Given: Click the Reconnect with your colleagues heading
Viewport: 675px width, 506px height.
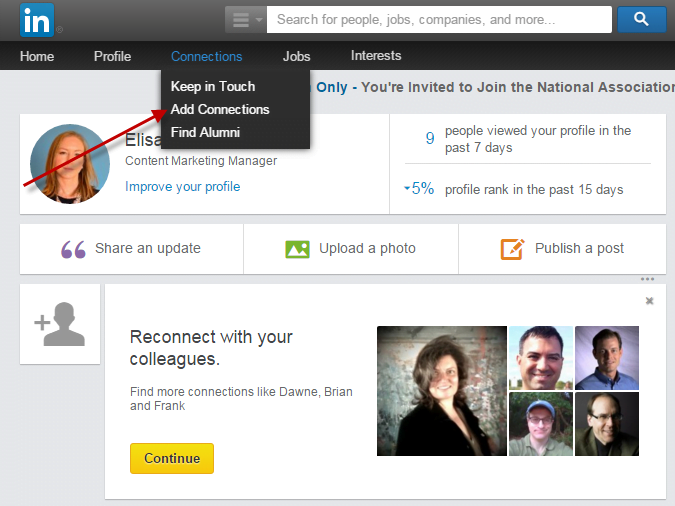Looking at the screenshot, I should pos(211,348).
